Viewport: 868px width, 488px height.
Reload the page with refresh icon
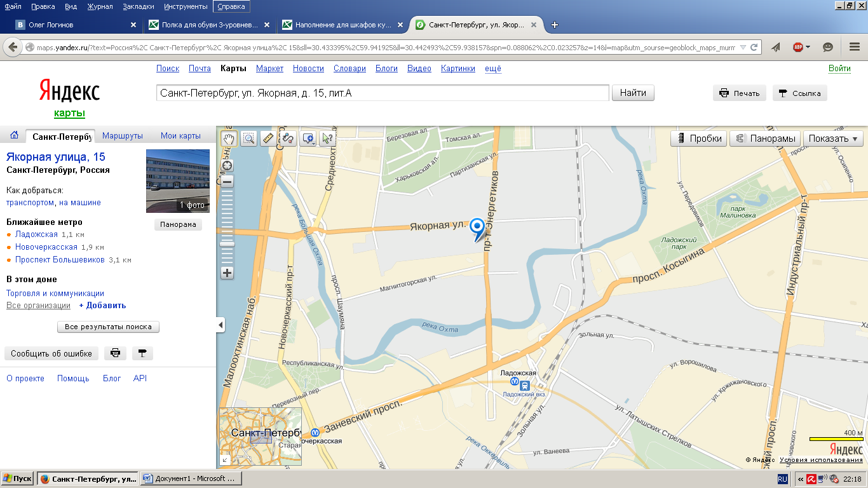pos(754,48)
